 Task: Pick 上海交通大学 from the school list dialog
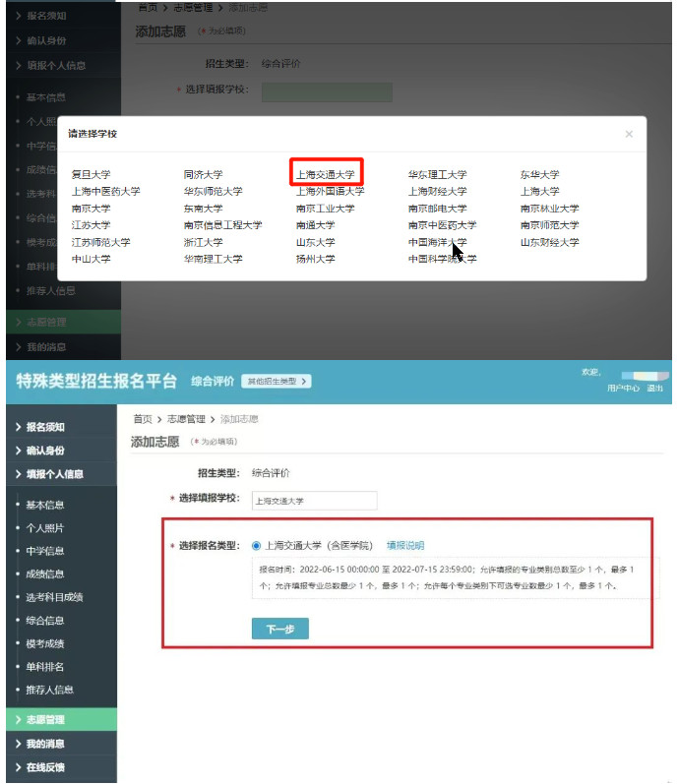pos(326,174)
